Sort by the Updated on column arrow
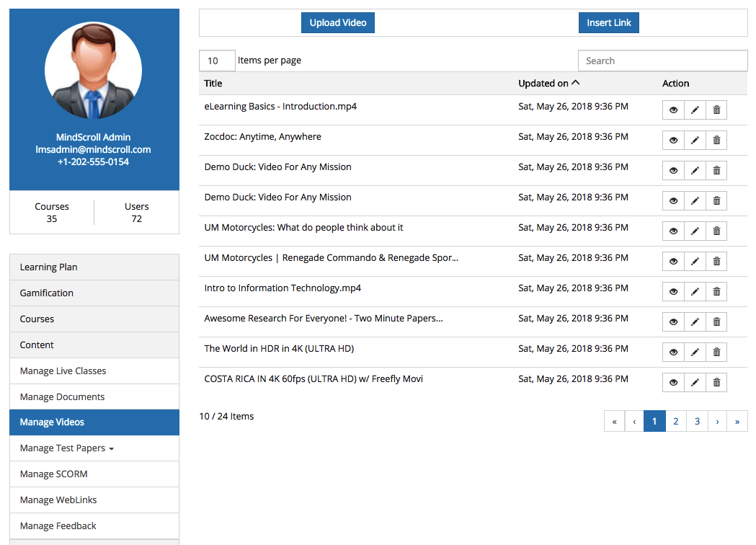Screen dimensions: 756x545 point(576,83)
